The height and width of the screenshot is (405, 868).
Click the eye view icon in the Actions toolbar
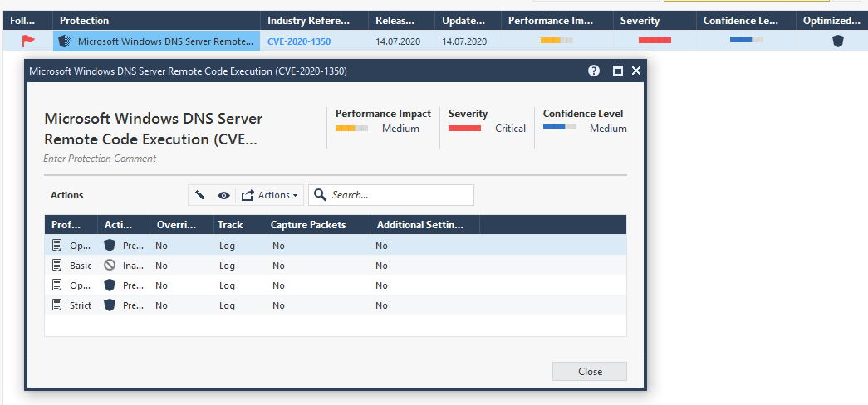[x=223, y=195]
